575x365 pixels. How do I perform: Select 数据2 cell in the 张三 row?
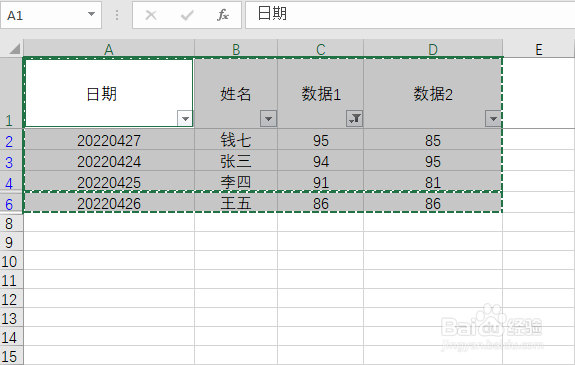(433, 160)
